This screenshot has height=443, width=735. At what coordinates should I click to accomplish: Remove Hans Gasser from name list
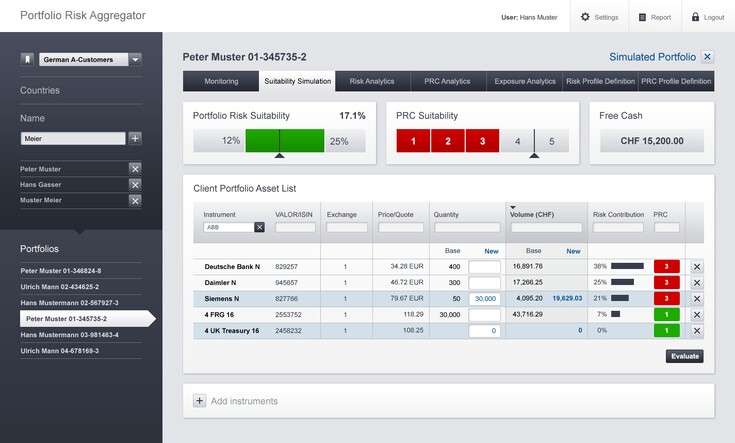click(135, 185)
